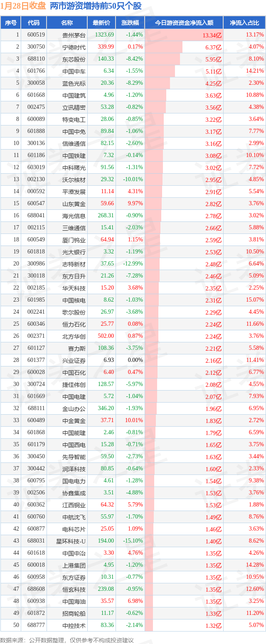Click the stock name 招商轮船
Screen dimensions: 266x644
pos(74,614)
